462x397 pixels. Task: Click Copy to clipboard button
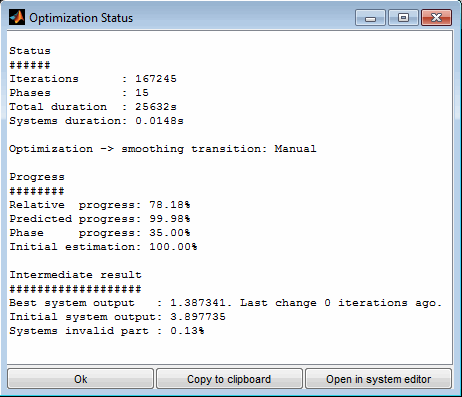229,379
